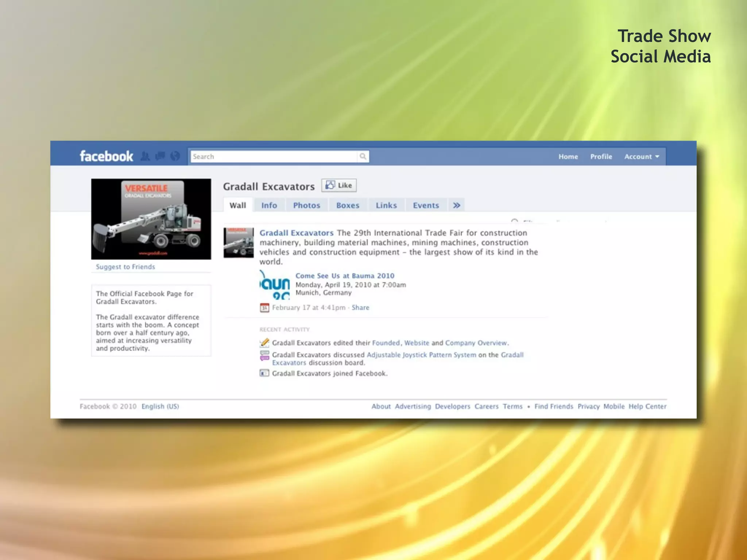Click the Gradall Excavators profile picture

coord(151,219)
